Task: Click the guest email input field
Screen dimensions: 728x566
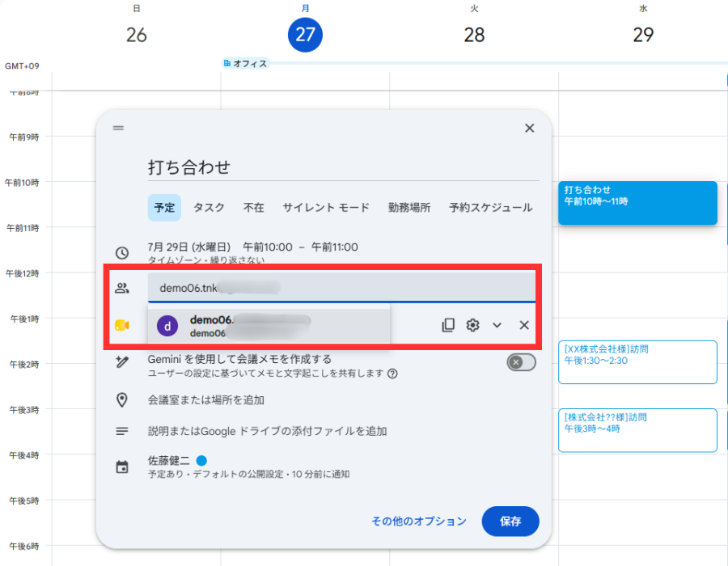Action: click(341, 288)
